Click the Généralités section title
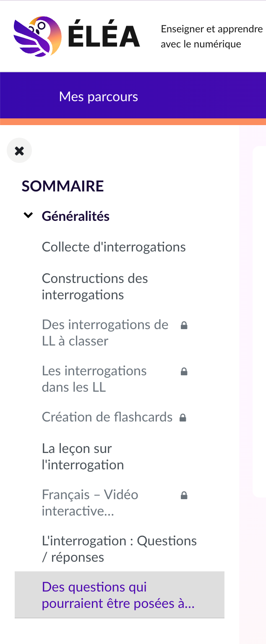The image size is (266, 644). pyautogui.click(x=76, y=216)
